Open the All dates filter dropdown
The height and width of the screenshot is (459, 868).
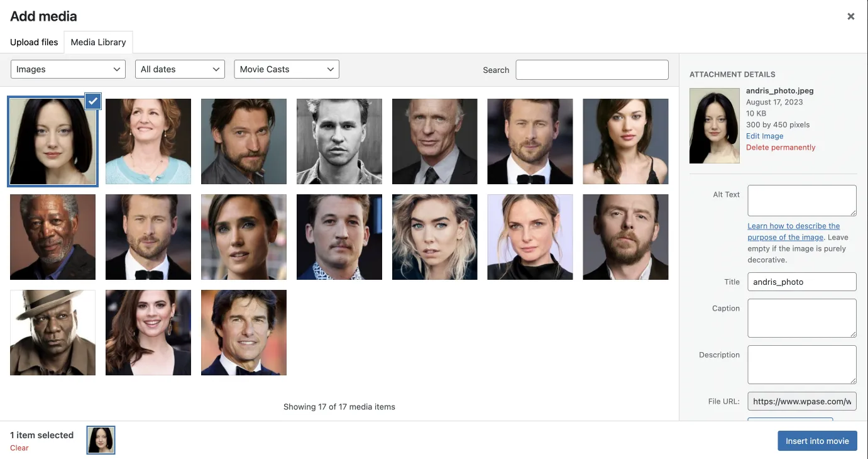pos(180,69)
